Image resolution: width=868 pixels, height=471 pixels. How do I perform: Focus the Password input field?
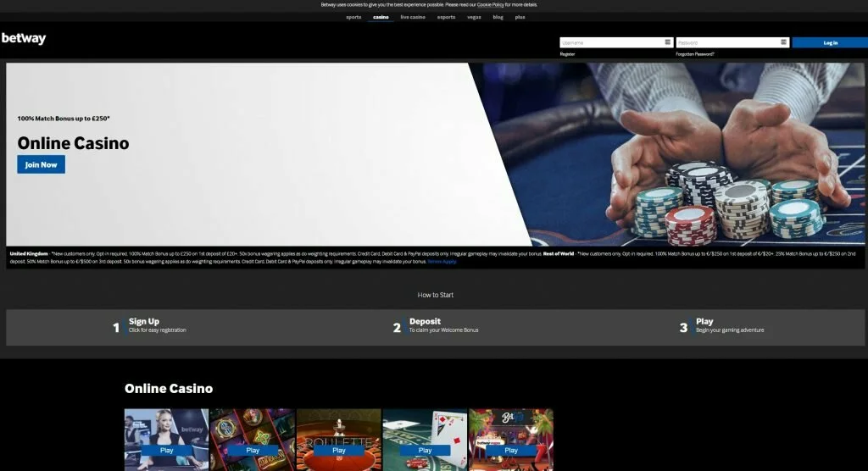point(726,42)
